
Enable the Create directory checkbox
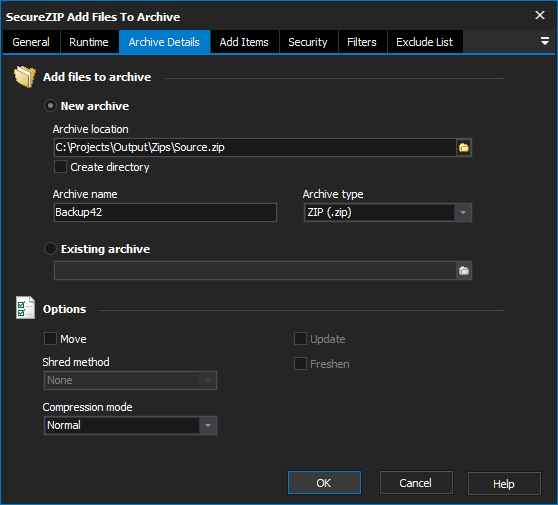tap(60, 167)
